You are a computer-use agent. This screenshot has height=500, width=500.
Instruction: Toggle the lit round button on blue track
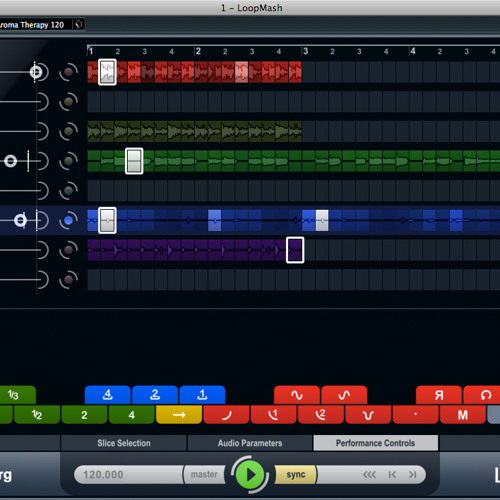coord(69,220)
